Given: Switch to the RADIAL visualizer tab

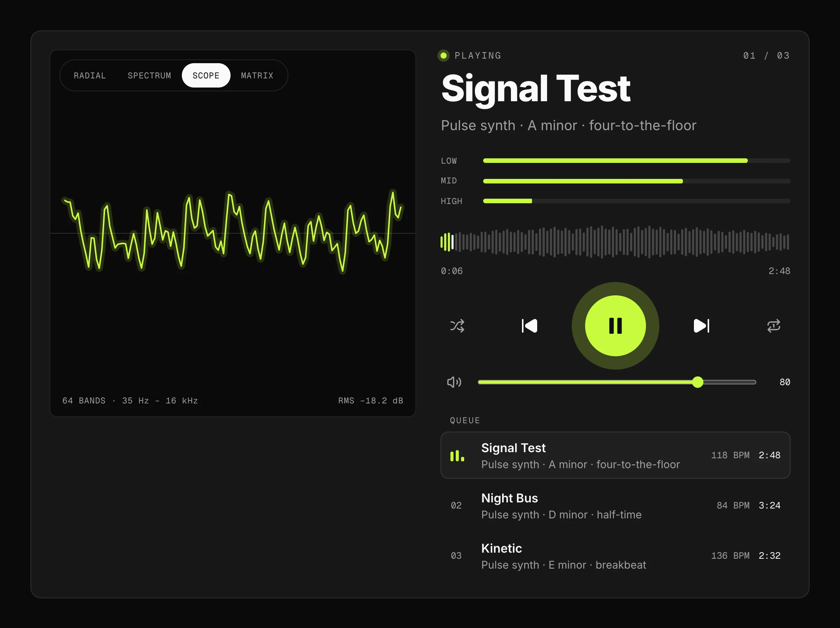Looking at the screenshot, I should 90,75.
